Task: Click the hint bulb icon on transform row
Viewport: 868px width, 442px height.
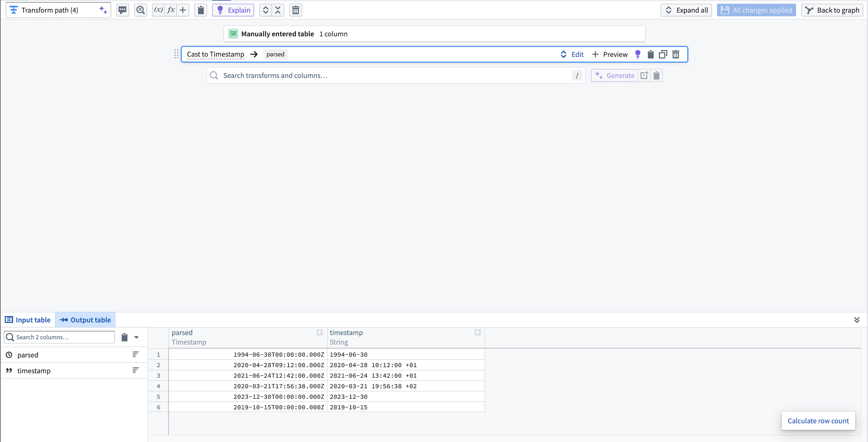Action: (638, 54)
